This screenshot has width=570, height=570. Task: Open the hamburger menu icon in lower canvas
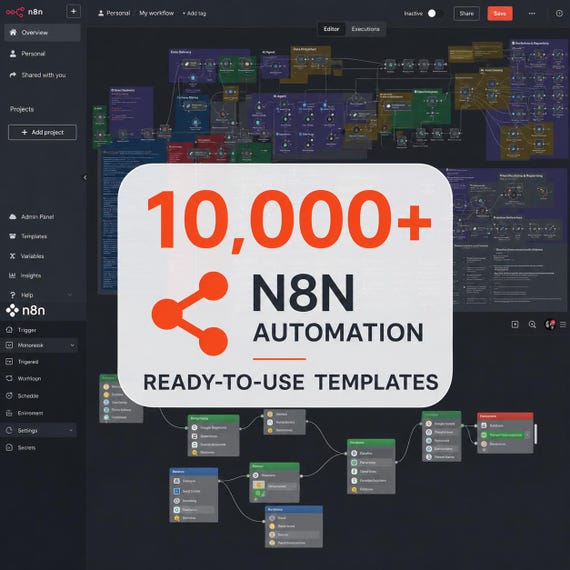coord(563,324)
